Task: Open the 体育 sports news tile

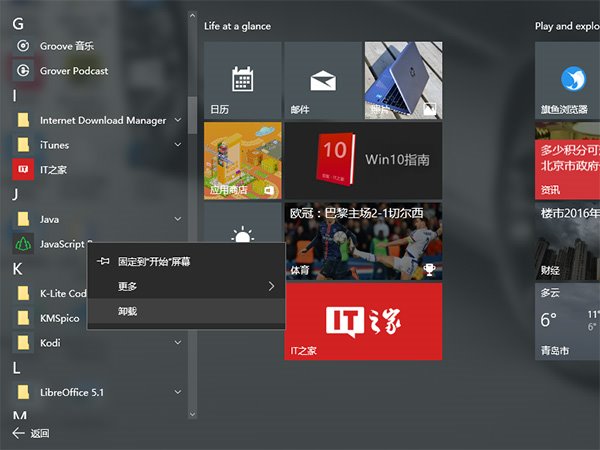Action: point(363,241)
